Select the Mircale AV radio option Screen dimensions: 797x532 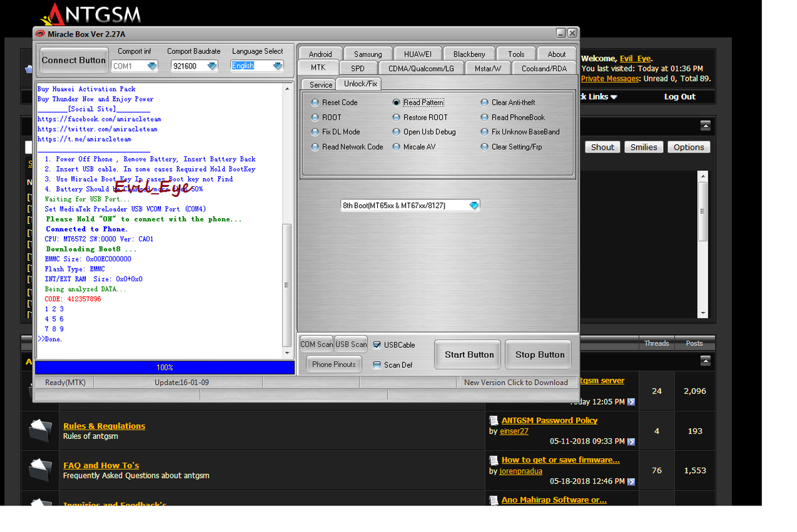[x=414, y=147]
